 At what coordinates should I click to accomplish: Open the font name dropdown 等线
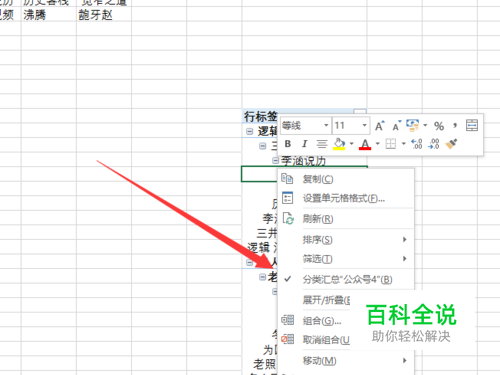point(326,125)
